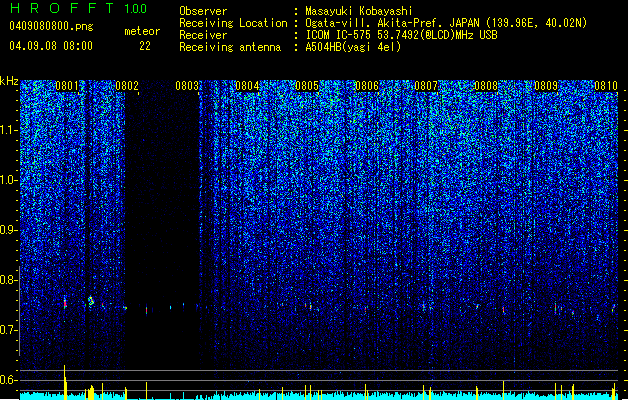Click the 0806 time marker

[x=367, y=86]
